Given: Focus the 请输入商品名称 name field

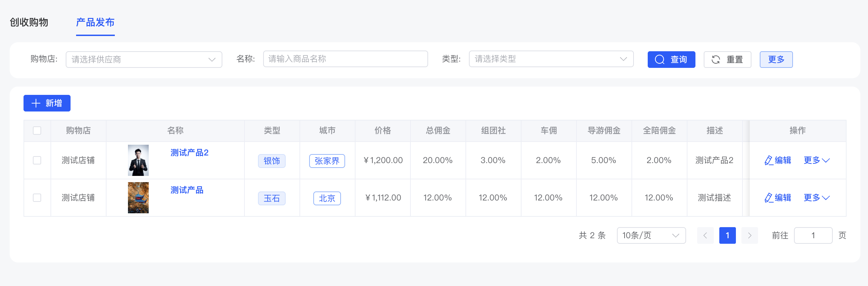Looking at the screenshot, I should [345, 59].
